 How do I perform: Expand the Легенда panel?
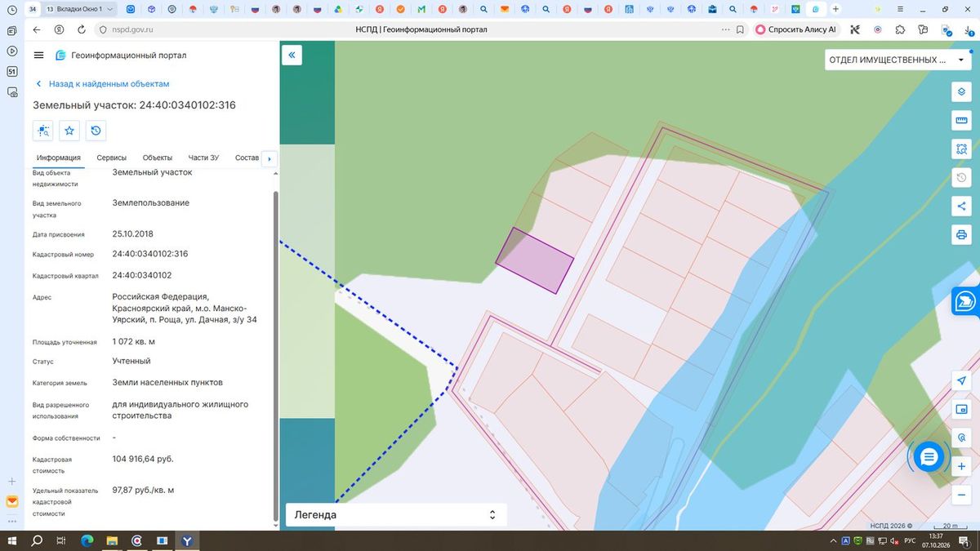(x=396, y=515)
